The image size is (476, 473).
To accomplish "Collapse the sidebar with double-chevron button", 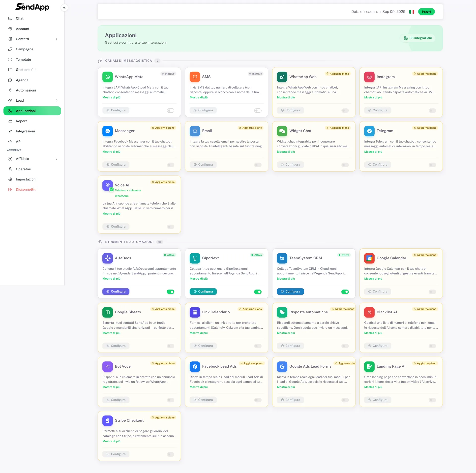I will 64,8.
